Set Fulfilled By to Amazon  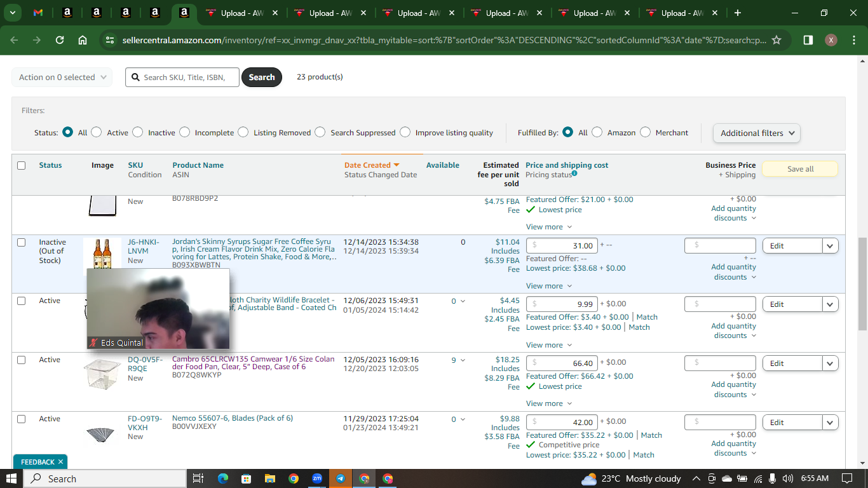(597, 132)
